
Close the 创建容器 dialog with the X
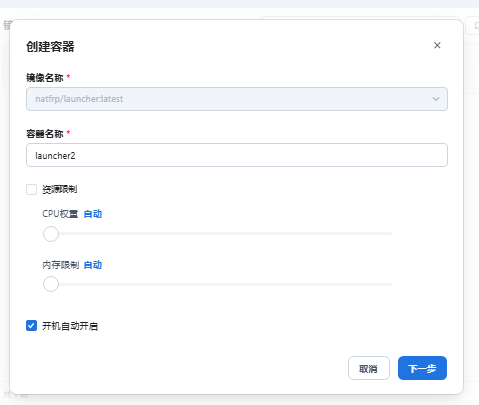437,45
